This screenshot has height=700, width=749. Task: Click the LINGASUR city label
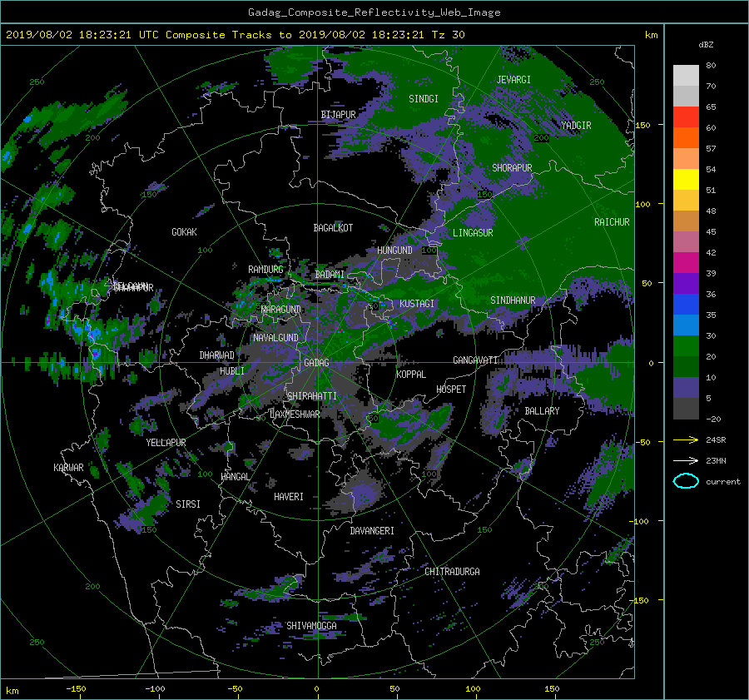pos(473,233)
